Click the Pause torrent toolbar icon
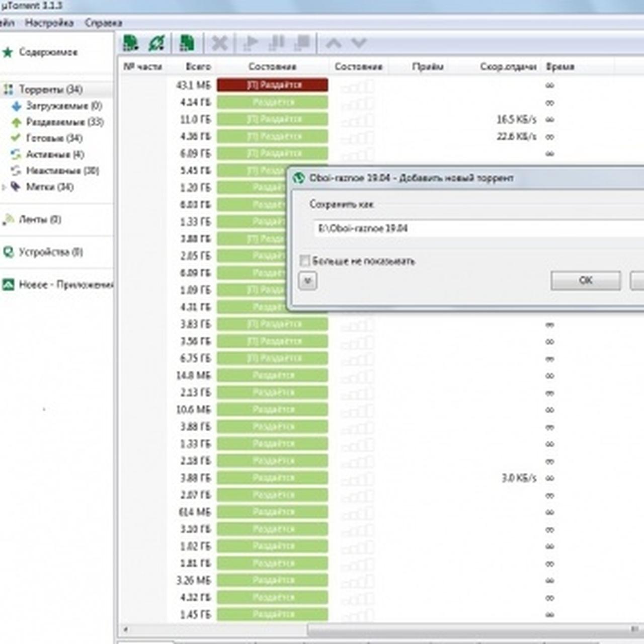 (x=277, y=43)
